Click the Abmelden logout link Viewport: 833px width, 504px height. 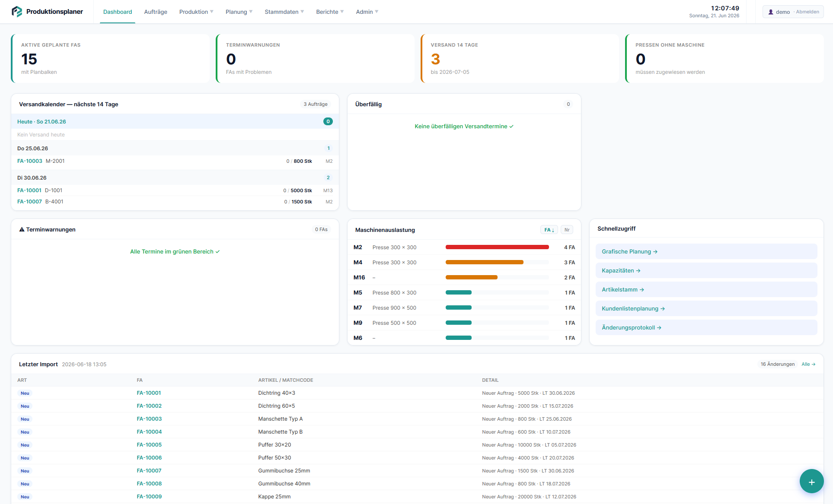pyautogui.click(x=807, y=12)
